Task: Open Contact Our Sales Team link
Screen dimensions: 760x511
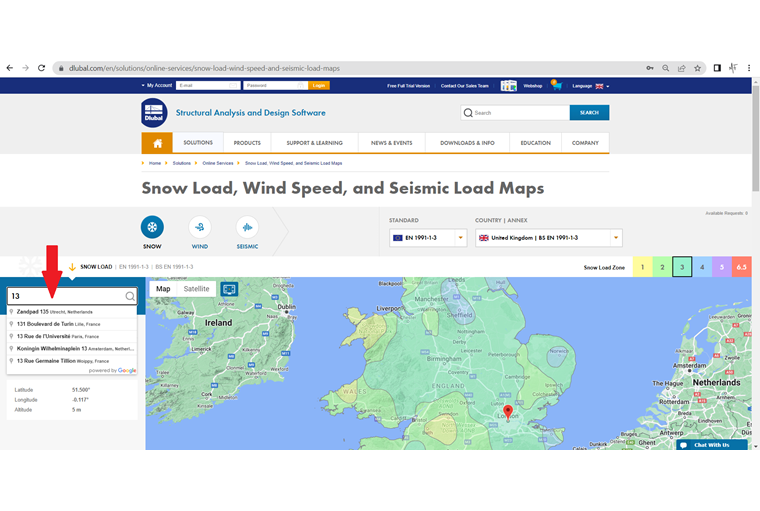Action: (x=465, y=86)
